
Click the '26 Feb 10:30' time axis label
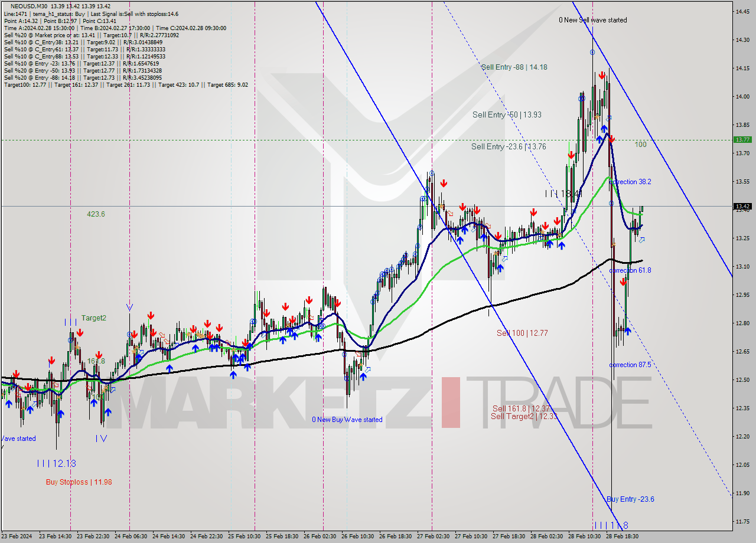[357, 537]
